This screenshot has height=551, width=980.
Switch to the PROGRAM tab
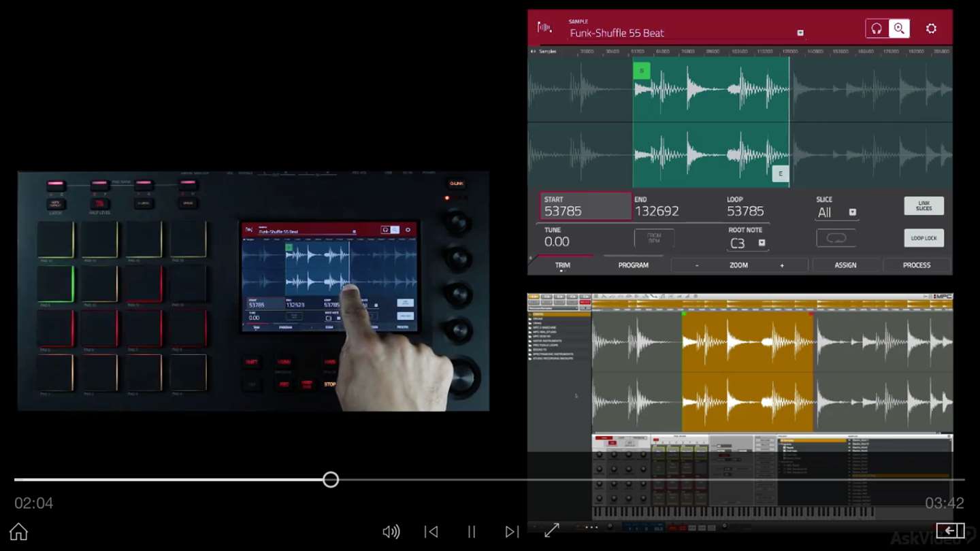[633, 265]
